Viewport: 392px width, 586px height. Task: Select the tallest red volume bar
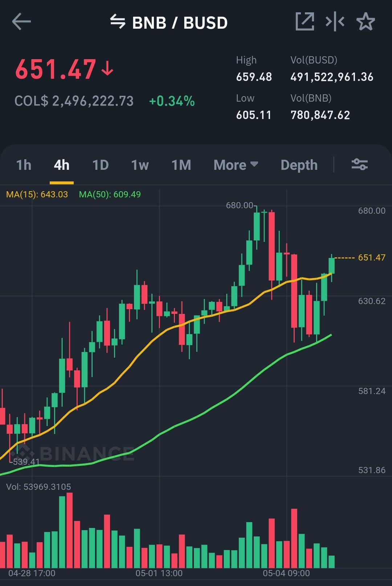70,530
